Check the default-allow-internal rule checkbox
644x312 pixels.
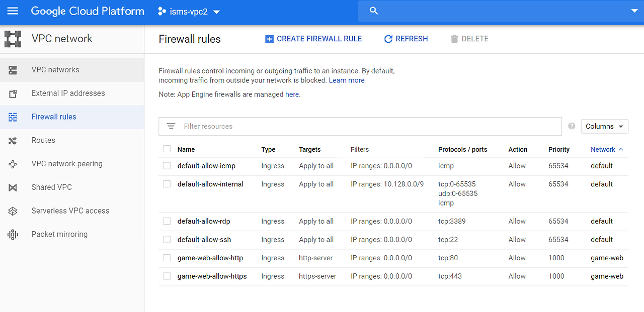click(167, 184)
